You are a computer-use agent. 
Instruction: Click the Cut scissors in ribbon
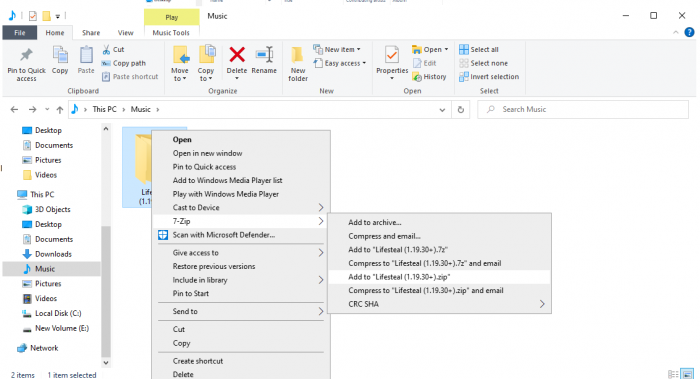click(x=106, y=49)
